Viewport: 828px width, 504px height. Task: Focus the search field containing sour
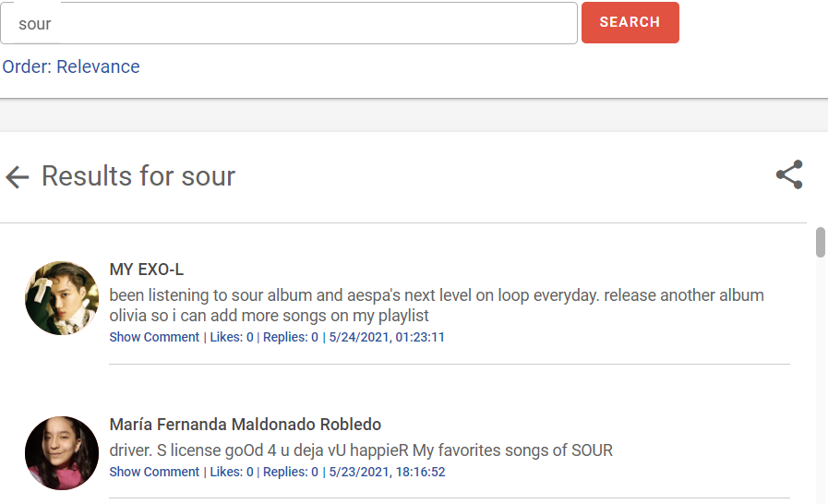tap(289, 23)
